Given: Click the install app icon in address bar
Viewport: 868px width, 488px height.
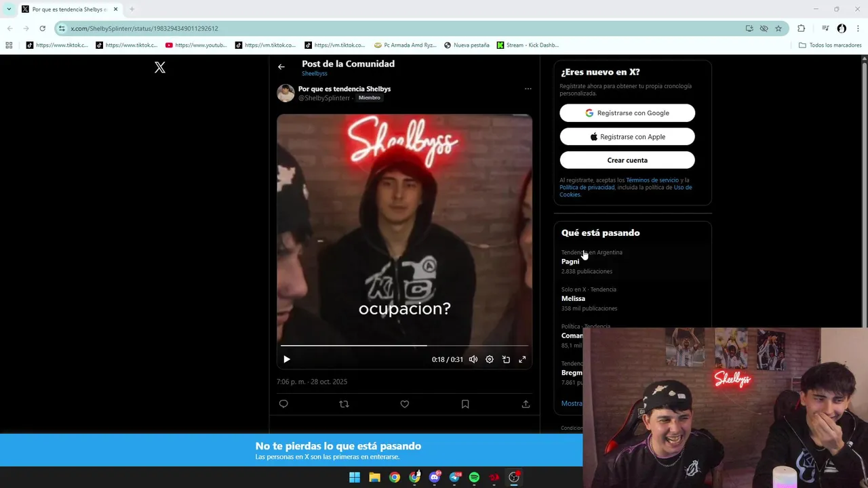Looking at the screenshot, I should click(x=749, y=28).
